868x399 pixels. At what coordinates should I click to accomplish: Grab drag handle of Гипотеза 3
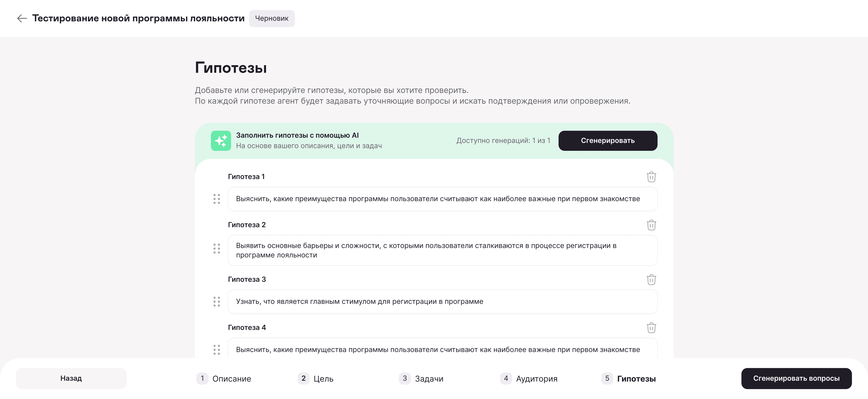tap(217, 302)
